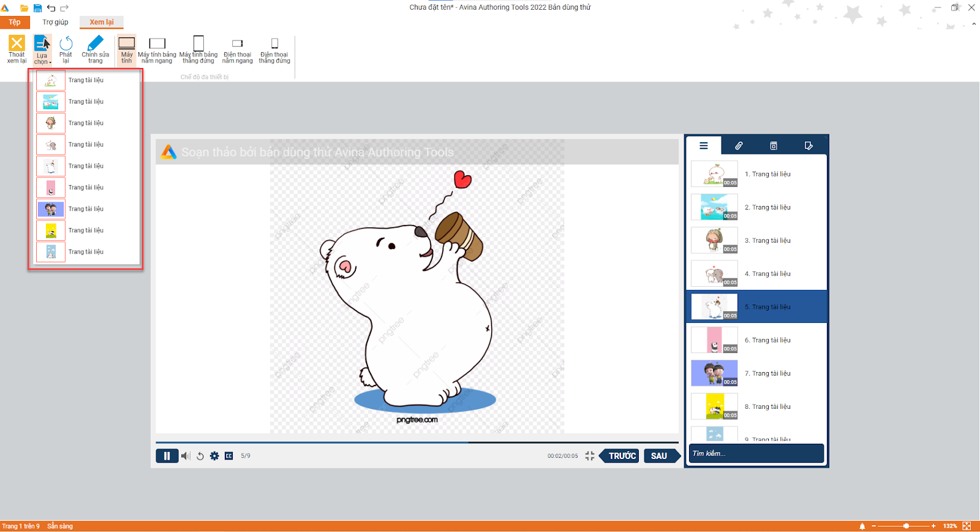Go to slide 2. Trang tài liệu
The width and height of the screenshot is (980, 532).
point(757,207)
